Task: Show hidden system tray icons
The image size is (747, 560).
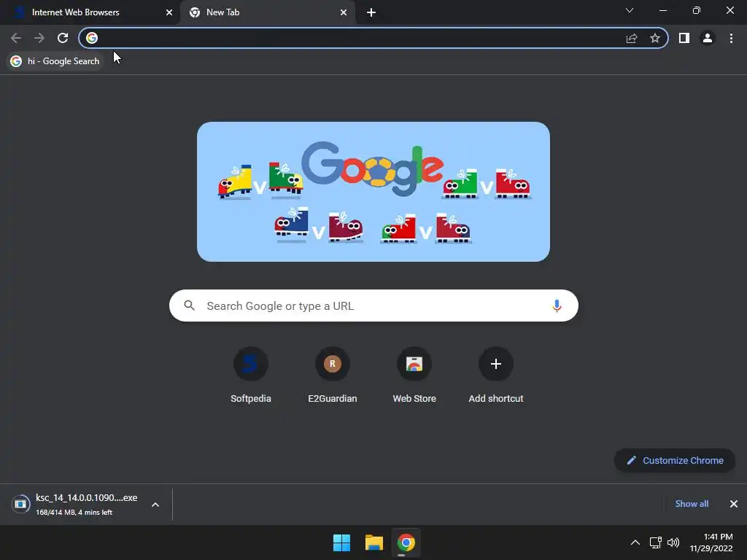Action: coord(635,542)
